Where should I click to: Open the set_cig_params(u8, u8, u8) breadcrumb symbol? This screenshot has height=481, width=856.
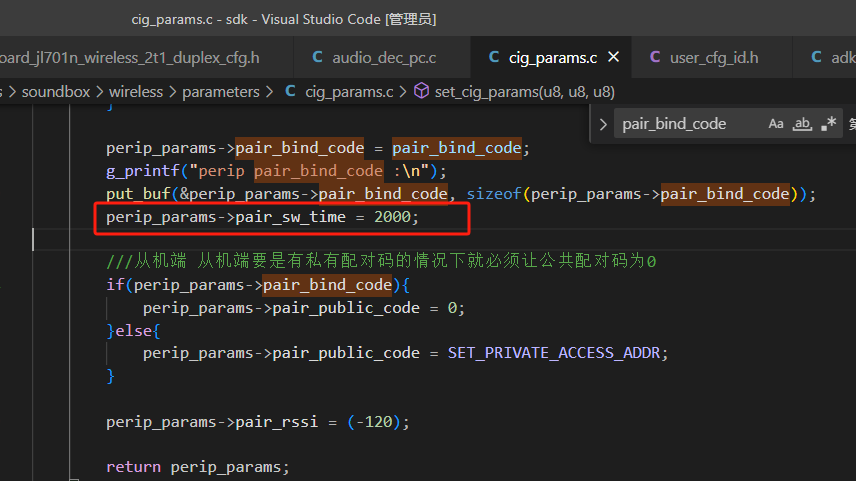click(525, 92)
